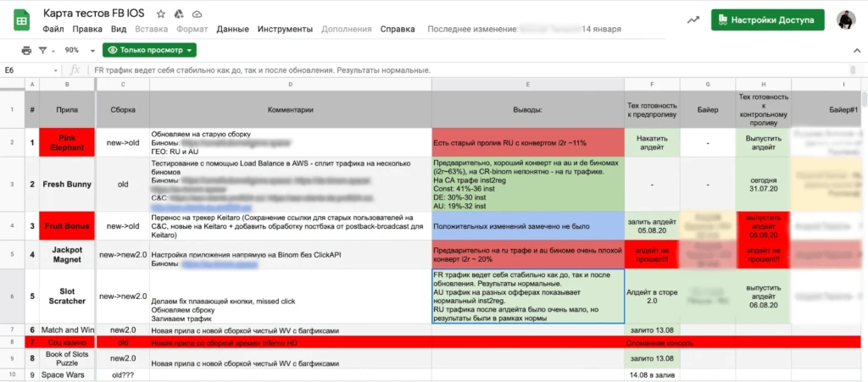Open the Справка menu
The width and height of the screenshot is (868, 382).
point(398,30)
